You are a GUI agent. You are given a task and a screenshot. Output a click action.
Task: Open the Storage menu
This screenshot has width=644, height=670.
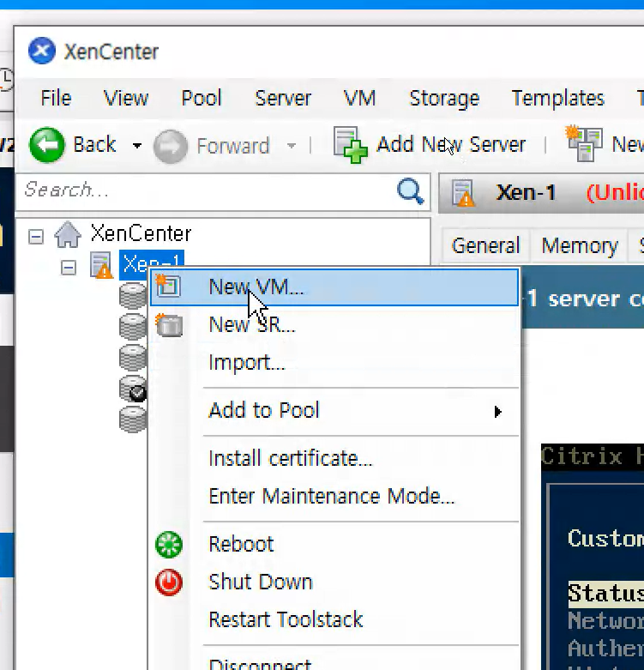click(444, 99)
